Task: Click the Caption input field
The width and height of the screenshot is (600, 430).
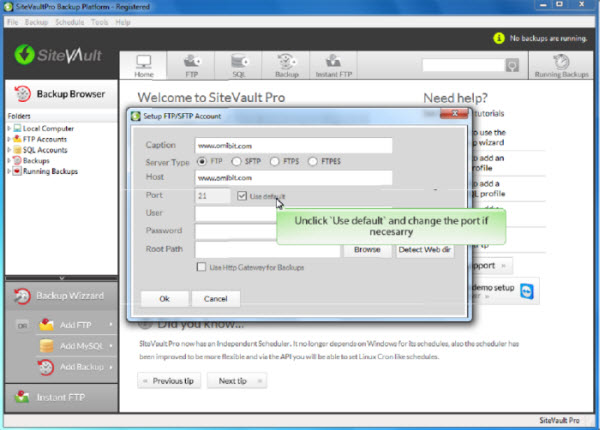Action: tap(293, 146)
